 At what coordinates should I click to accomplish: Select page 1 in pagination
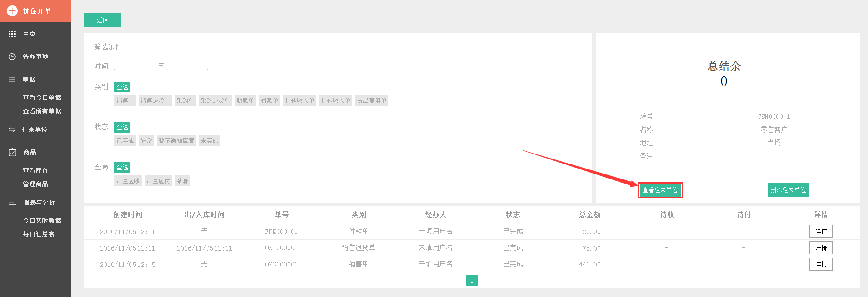coord(472,281)
